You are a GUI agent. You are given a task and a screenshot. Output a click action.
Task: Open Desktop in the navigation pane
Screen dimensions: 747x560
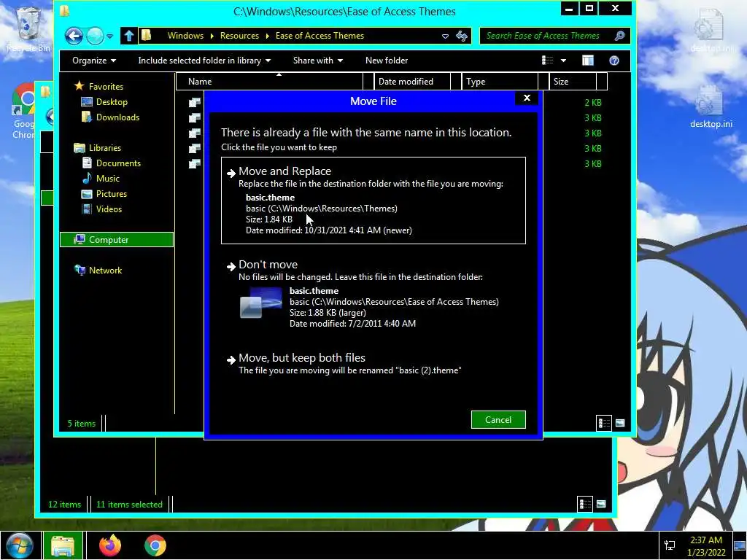pos(112,102)
